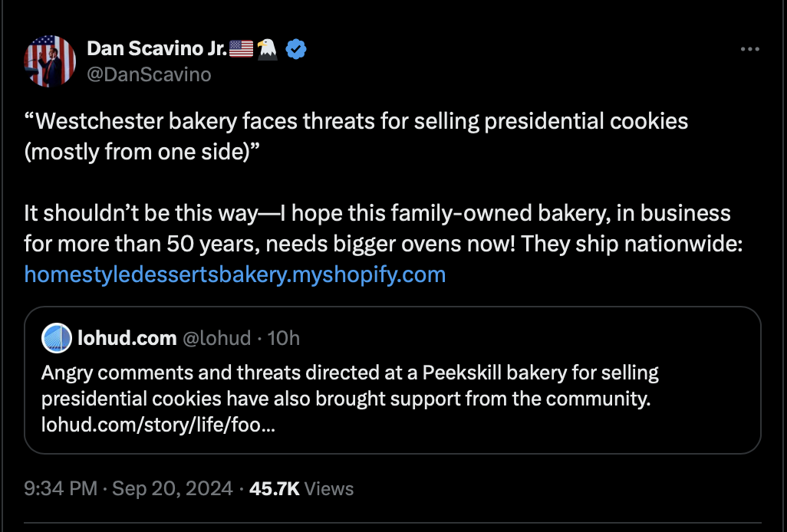Click the "(mostly from one side)" text line
787x532 pixels.
(142, 152)
